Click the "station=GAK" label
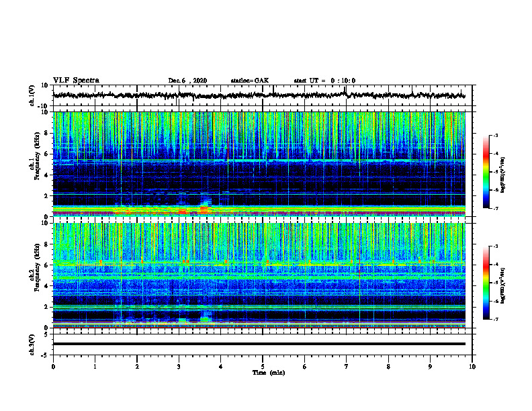The width and height of the screenshot is (532, 411). pos(250,81)
